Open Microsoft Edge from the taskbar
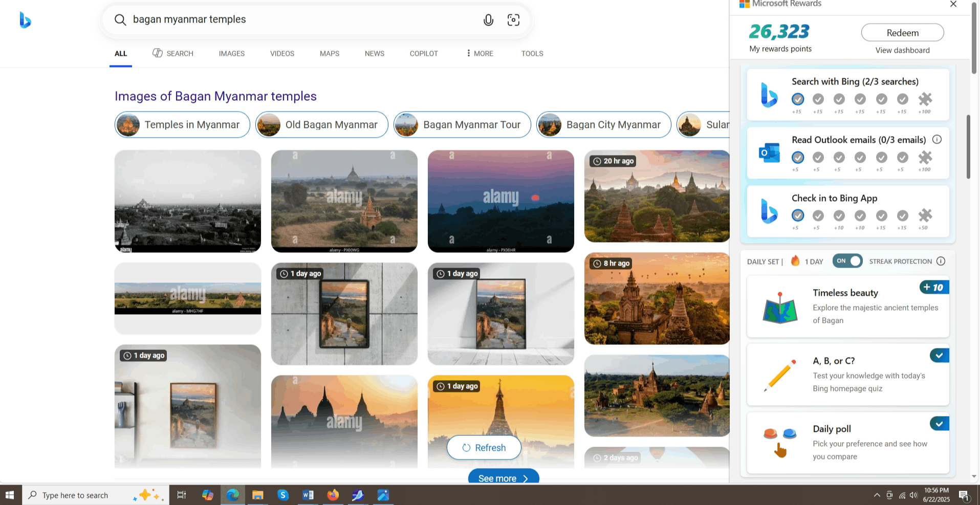Image resolution: width=980 pixels, height=505 pixels. click(233, 495)
